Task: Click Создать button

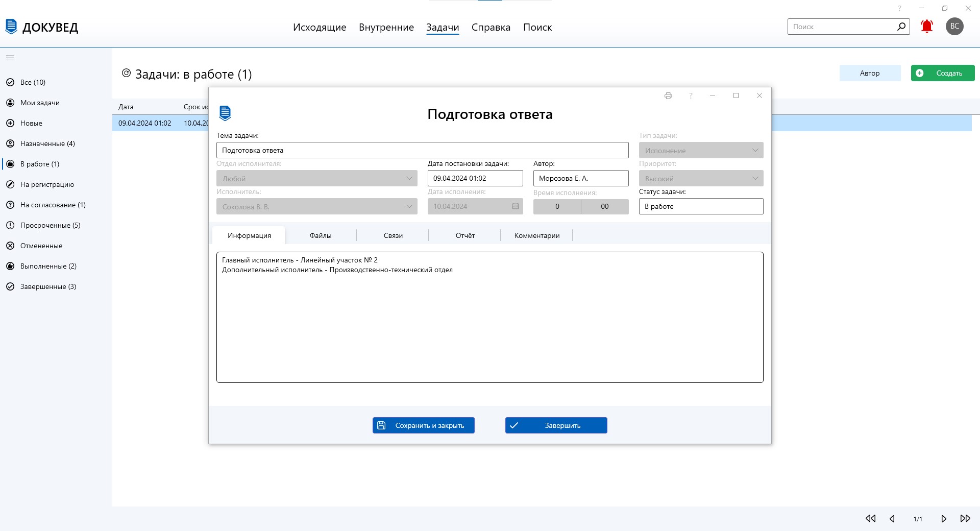Action: 943,73
